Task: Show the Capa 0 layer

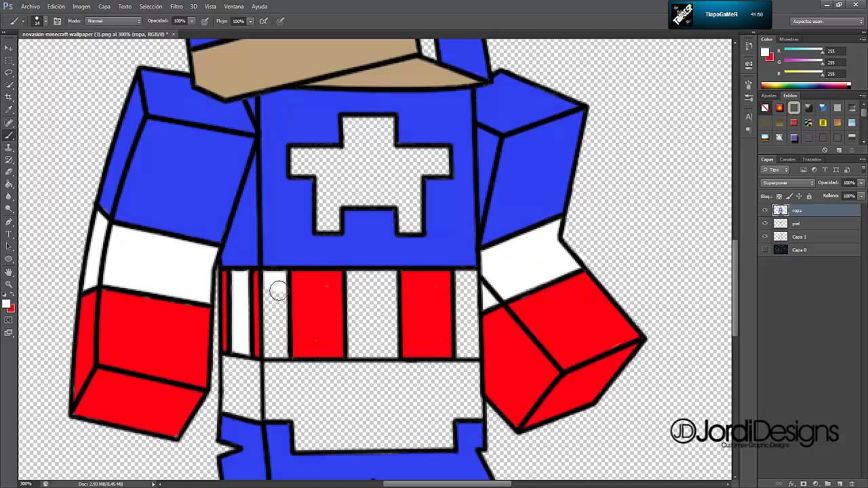Action: tap(765, 249)
